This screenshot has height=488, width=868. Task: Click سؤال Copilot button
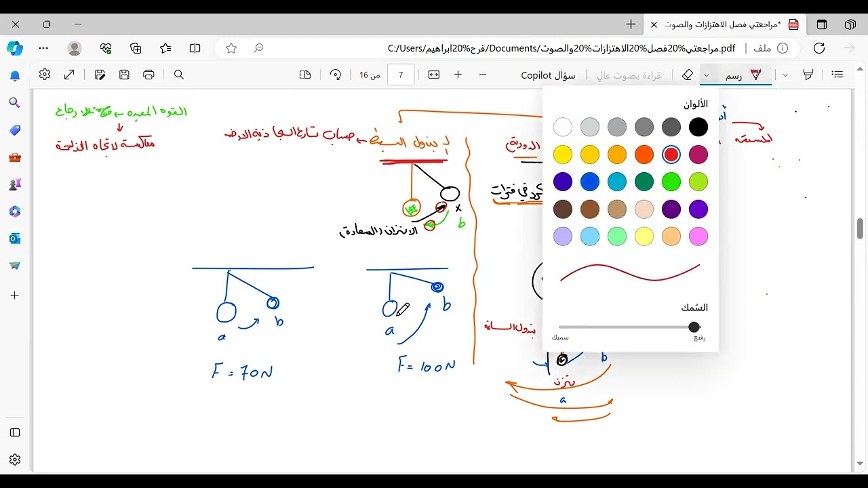[x=548, y=75]
